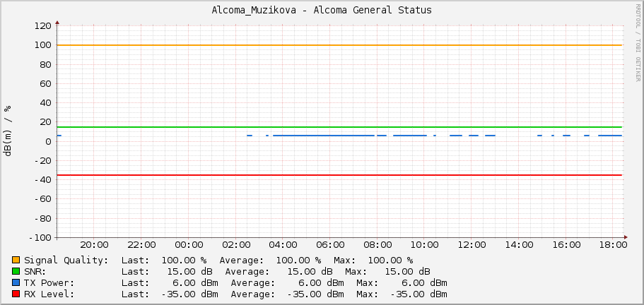Viewport: 644px width, 305px height.
Task: Click the orange Signal Quality legend swatch
Action: (x=16, y=260)
